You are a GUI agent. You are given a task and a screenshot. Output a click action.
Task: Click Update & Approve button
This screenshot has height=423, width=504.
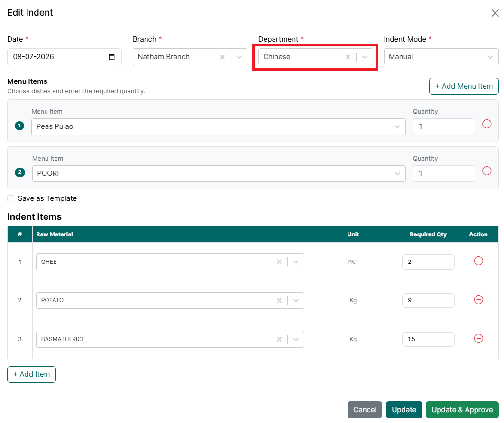[462, 410]
